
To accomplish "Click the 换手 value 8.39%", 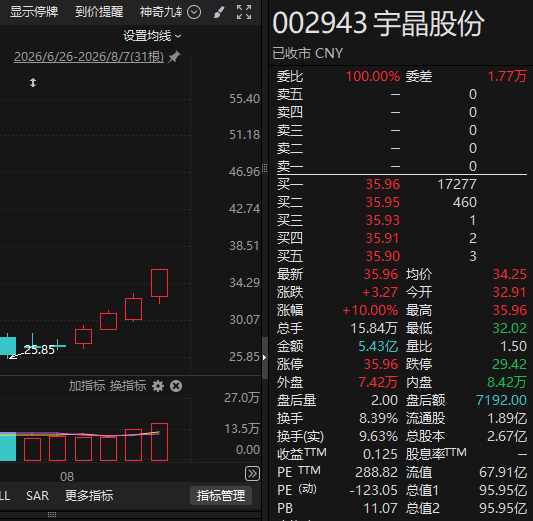I will click(x=379, y=418).
